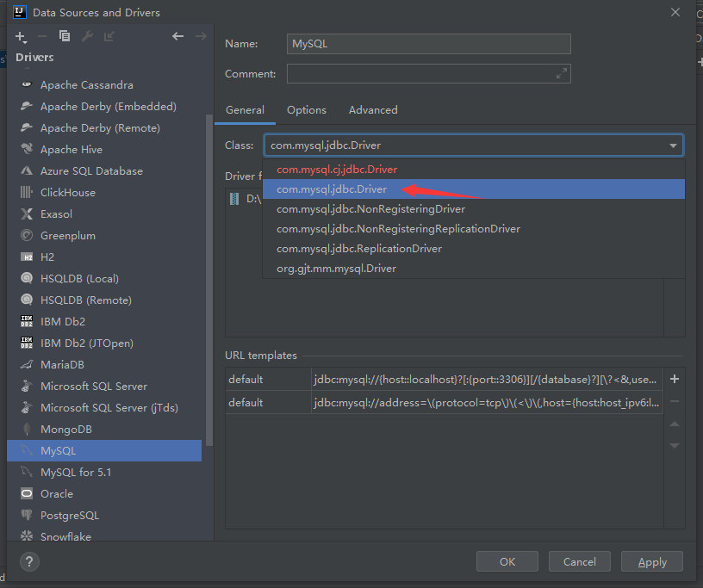Select MySQL for 5.1 driver
The image size is (703, 588).
point(104,472)
